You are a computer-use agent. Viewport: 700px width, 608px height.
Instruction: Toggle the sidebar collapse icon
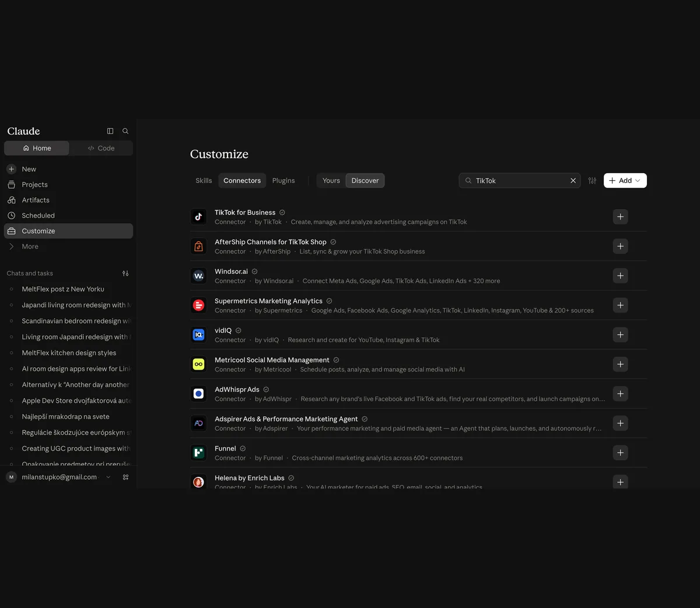coord(110,131)
